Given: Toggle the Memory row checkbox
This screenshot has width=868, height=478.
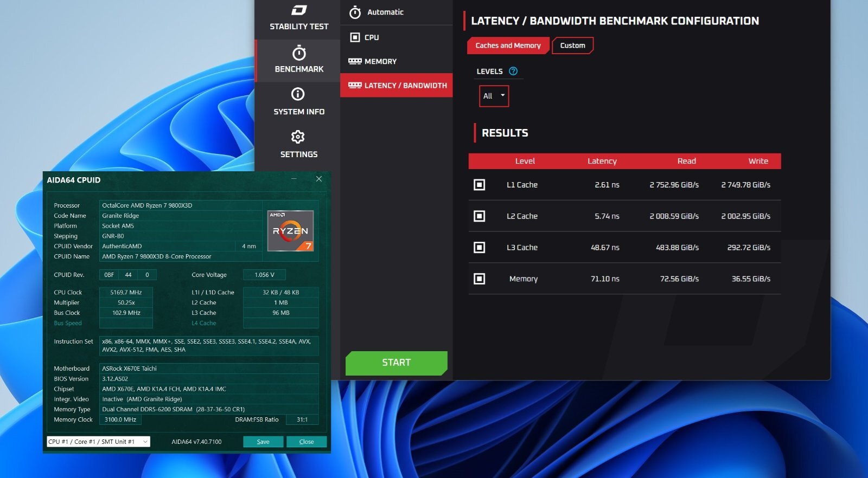Looking at the screenshot, I should (480, 279).
